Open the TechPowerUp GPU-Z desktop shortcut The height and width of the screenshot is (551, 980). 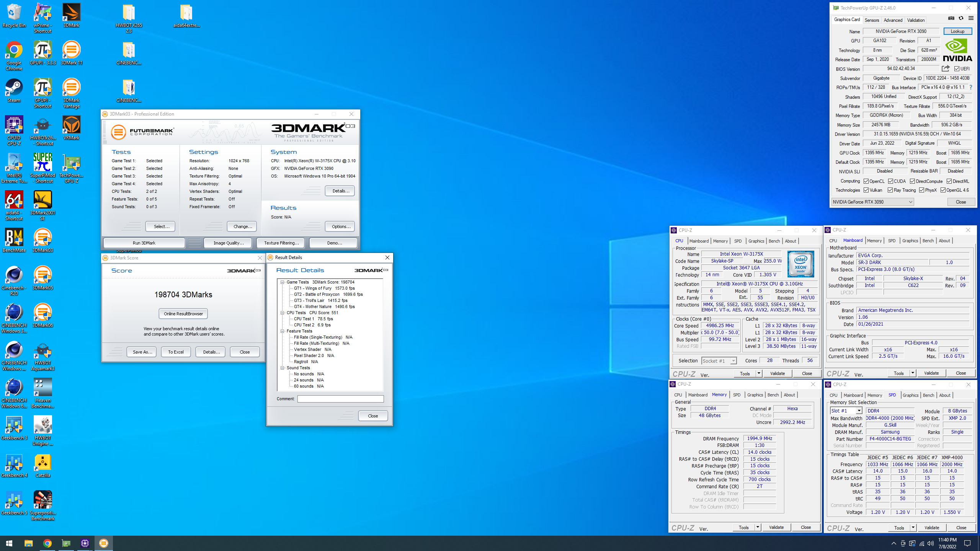(x=71, y=168)
